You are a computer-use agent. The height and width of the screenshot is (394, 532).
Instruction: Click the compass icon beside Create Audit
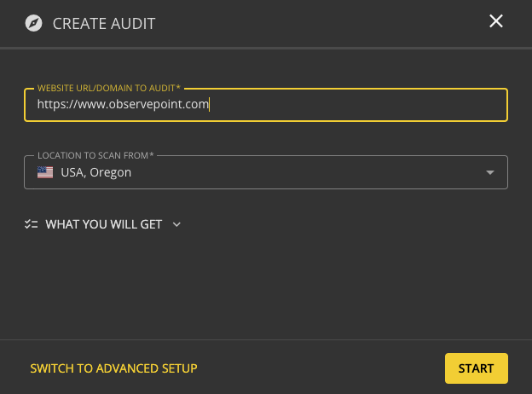(33, 23)
